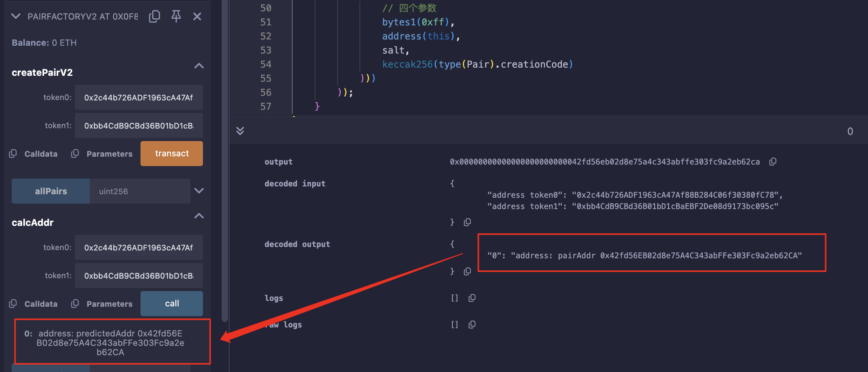Viewport: 868px width, 372px height.
Task: Collapse the createPairV2 function section
Action: (199, 66)
